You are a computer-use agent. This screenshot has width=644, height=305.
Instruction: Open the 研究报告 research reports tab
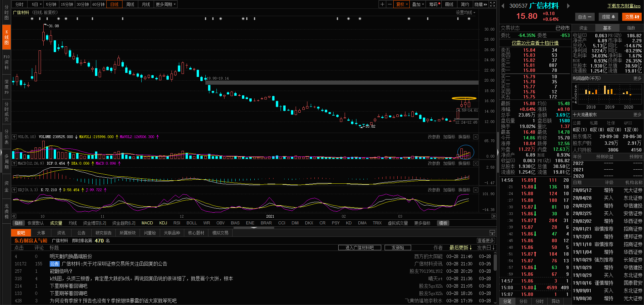(x=103, y=233)
